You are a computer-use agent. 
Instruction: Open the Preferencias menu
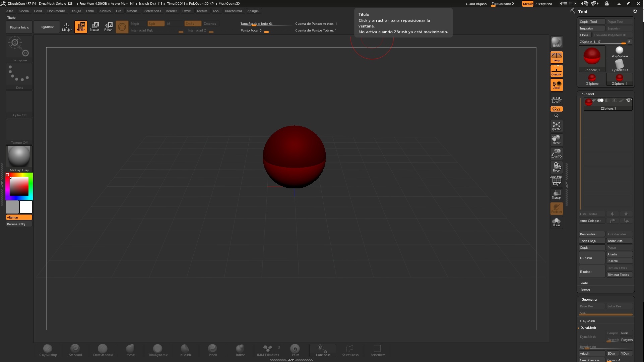click(152, 11)
